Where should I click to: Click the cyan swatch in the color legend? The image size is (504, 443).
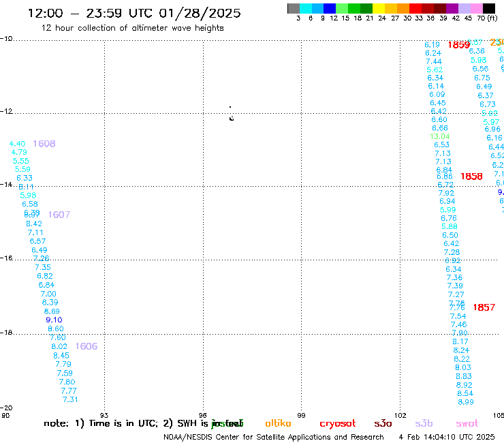click(306, 9)
